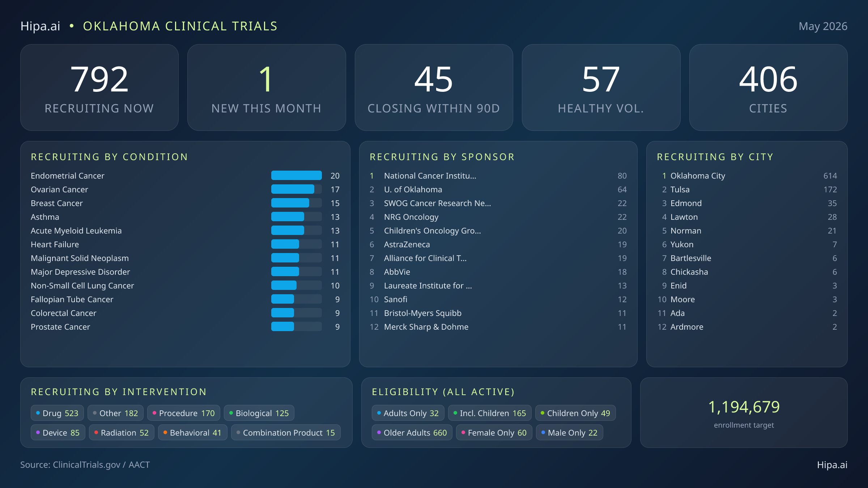Select Ardmore in city list
This screenshot has height=488, width=868.
tap(747, 327)
